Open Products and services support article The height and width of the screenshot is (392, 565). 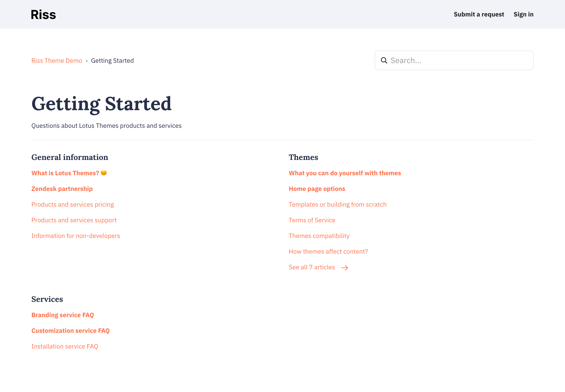74,220
